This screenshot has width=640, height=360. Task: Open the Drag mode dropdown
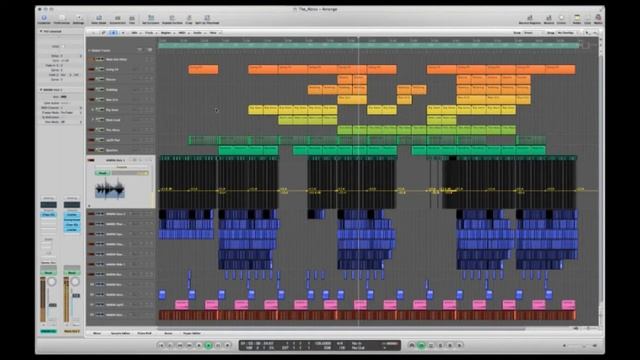point(567,33)
